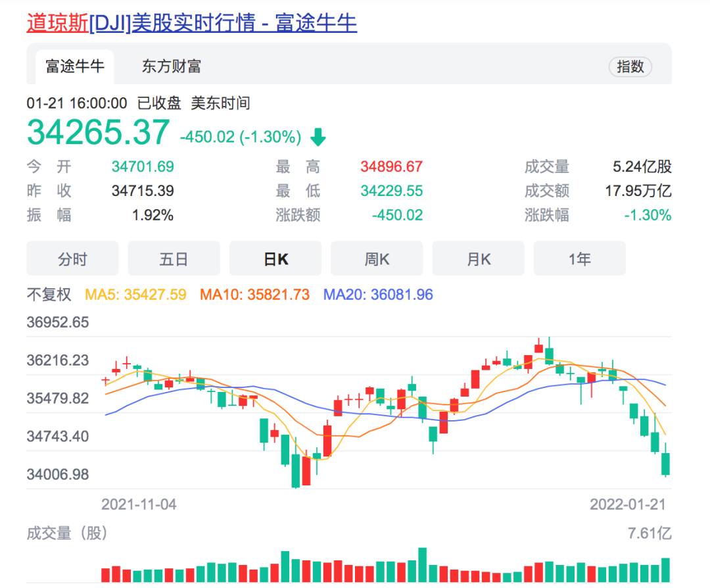Image resolution: width=710 pixels, height=588 pixels.
Task: Open the 道琼斯[DJI]美股实时行情 link
Action: coord(191,22)
